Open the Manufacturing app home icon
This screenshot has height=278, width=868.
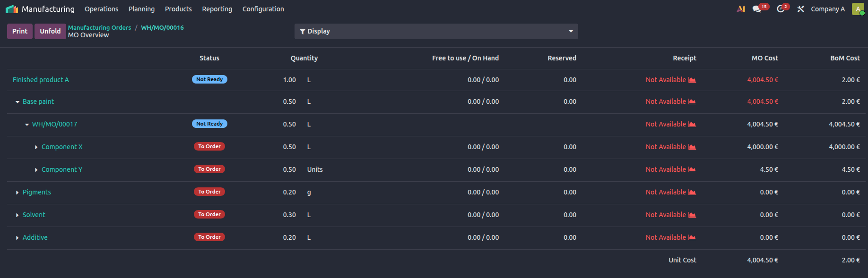click(12, 9)
